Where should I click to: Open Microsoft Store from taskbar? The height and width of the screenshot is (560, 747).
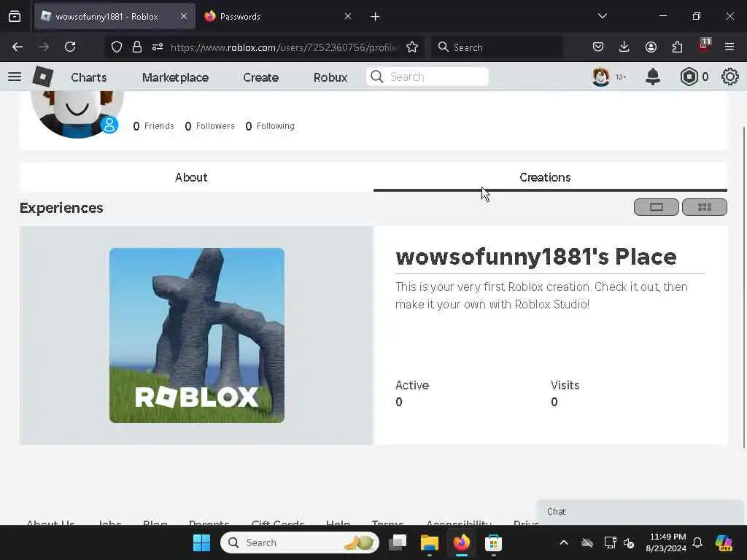493,542
